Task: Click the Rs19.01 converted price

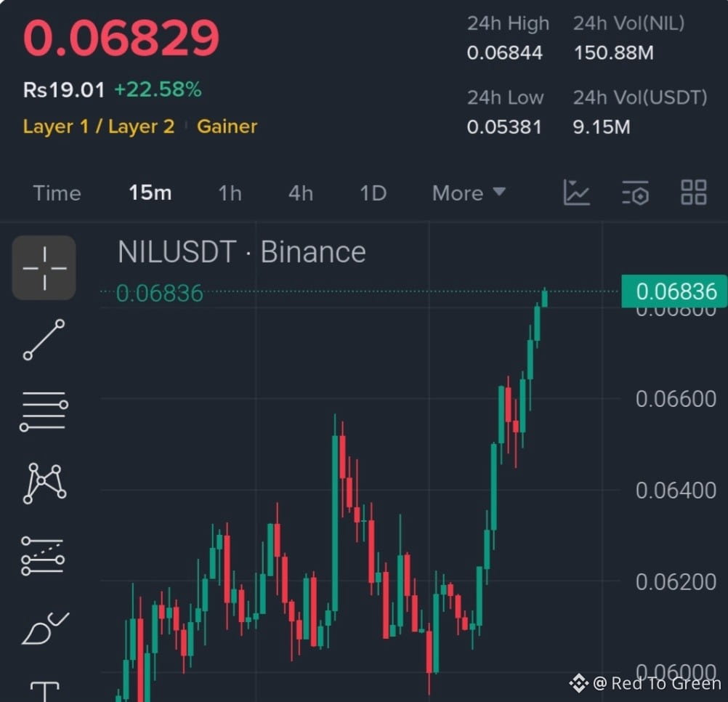Action: (x=64, y=89)
